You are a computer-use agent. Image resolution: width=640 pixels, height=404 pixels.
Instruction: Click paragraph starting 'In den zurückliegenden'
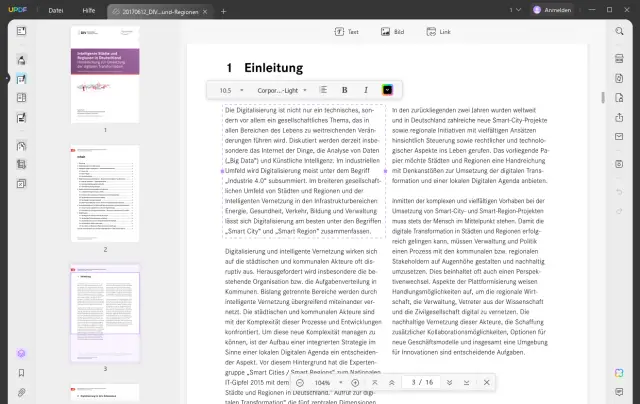470,145
